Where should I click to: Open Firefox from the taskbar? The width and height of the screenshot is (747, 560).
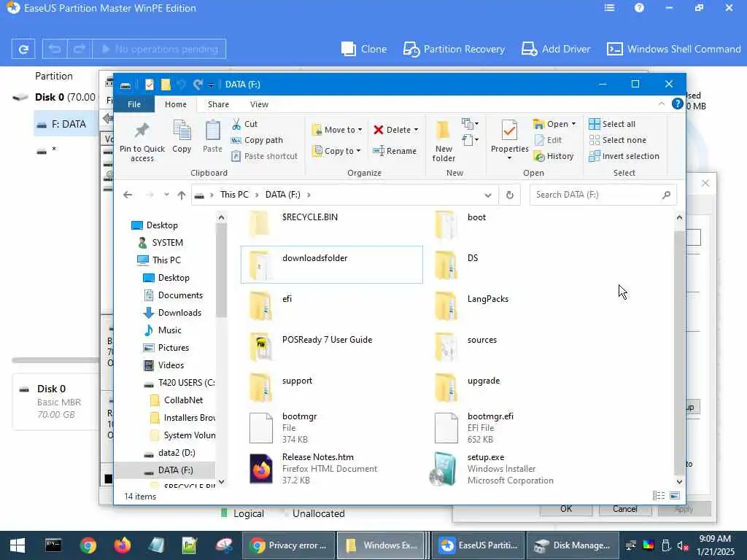click(123, 545)
